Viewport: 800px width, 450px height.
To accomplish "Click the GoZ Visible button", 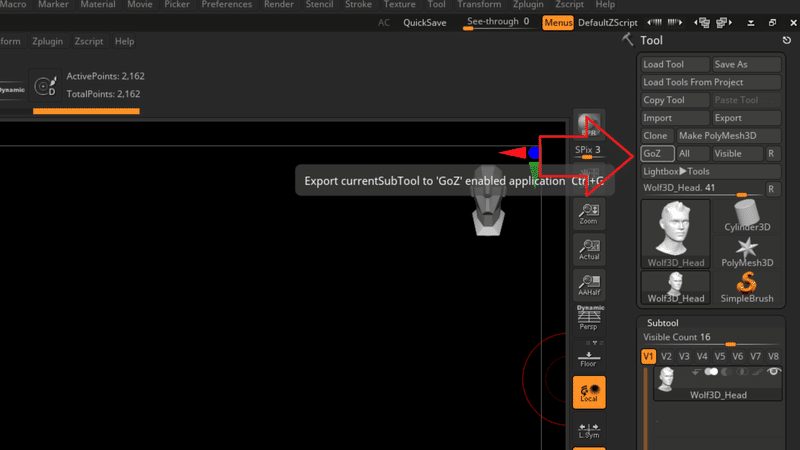I will 737,154.
